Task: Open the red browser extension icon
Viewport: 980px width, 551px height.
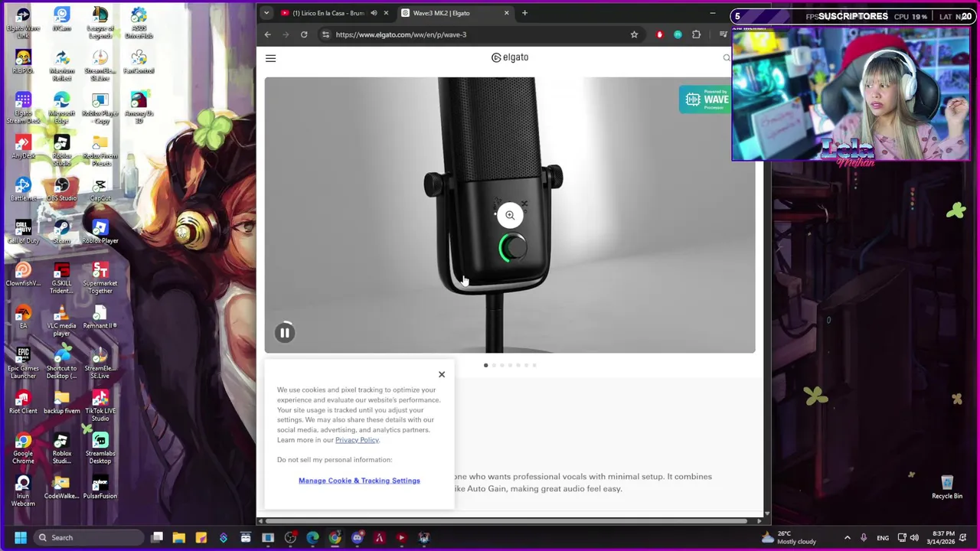Action: tap(660, 34)
